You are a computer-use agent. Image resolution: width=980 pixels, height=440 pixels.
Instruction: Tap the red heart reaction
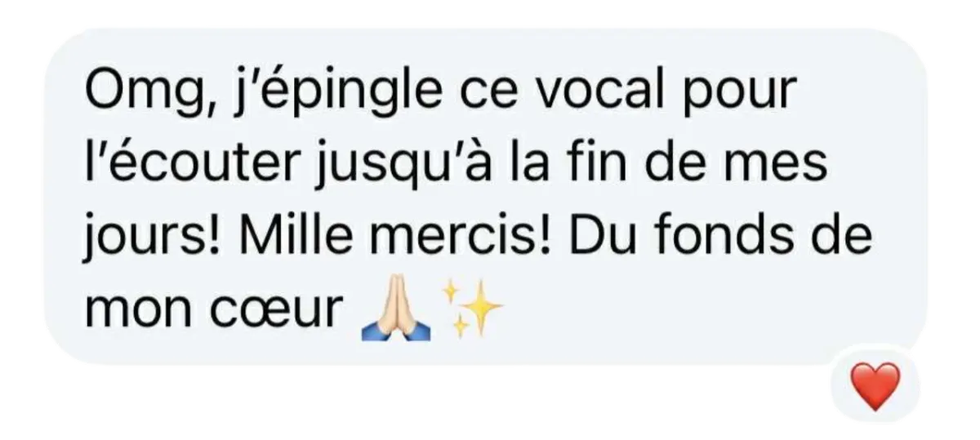coord(875,386)
